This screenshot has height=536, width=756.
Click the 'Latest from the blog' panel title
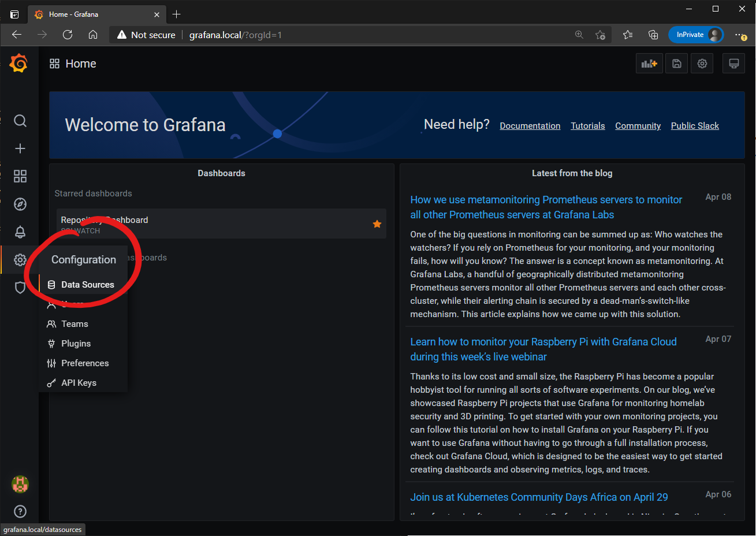(x=572, y=173)
